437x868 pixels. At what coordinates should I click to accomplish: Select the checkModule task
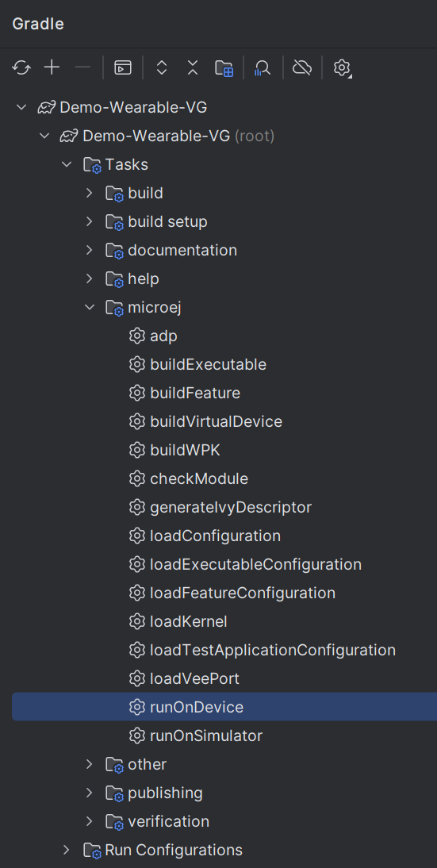pyautogui.click(x=199, y=479)
